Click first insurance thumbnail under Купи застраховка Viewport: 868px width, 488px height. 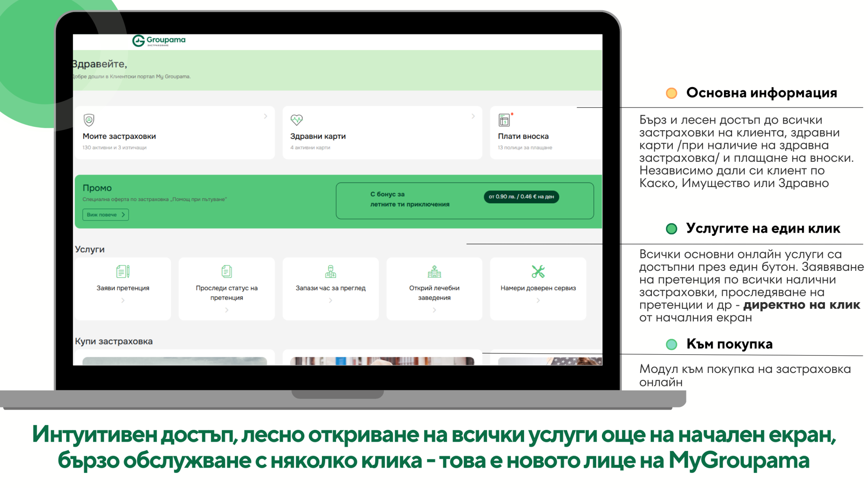[x=175, y=361]
